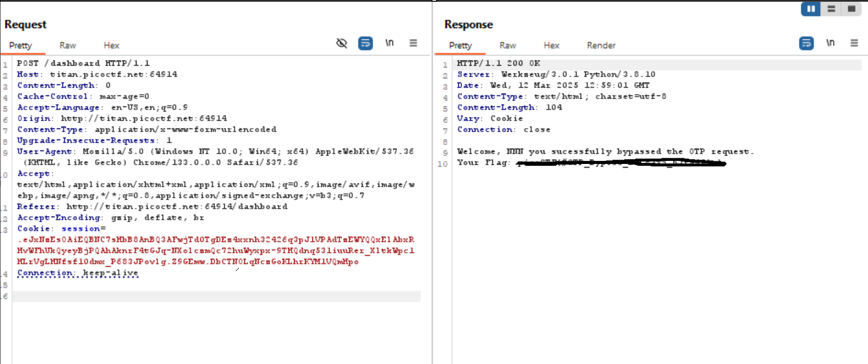Toggle word wrap in the Request panel
868x364 pixels.
[x=365, y=43]
